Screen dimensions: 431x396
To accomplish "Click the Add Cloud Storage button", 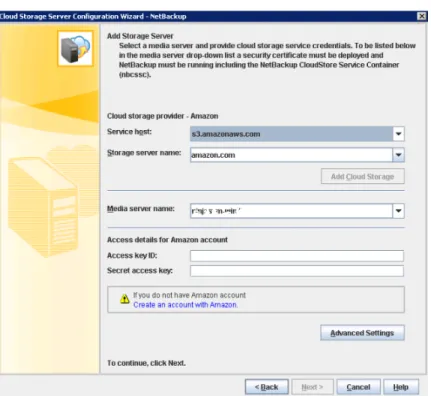I will point(363,176).
